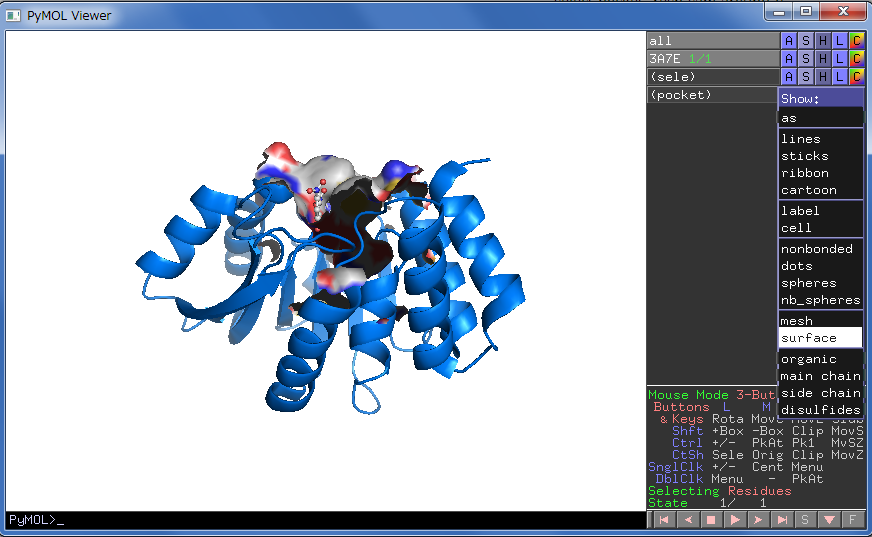The height and width of the screenshot is (537, 872).
Task: Open the rock/options triangle dropdown button
Action: (829, 520)
